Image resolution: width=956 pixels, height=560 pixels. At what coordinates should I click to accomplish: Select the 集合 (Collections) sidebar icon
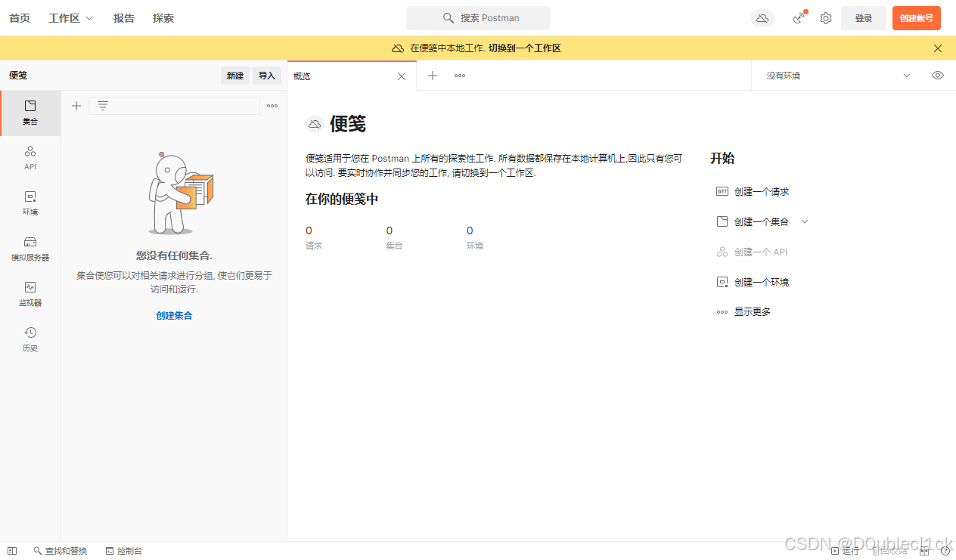[x=30, y=113]
